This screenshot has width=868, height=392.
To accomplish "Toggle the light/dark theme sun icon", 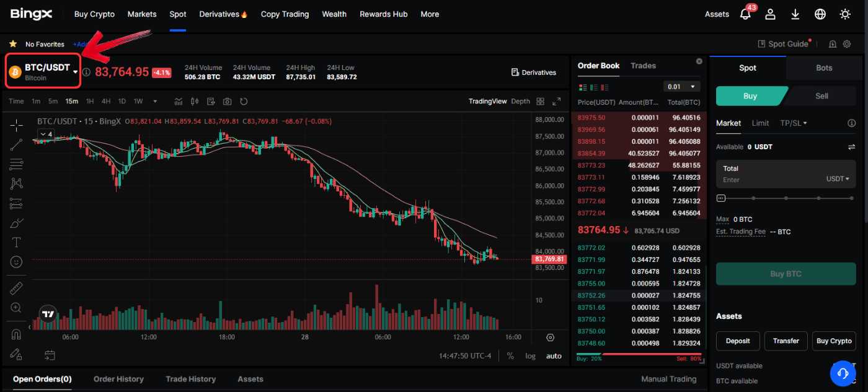I will coord(845,14).
